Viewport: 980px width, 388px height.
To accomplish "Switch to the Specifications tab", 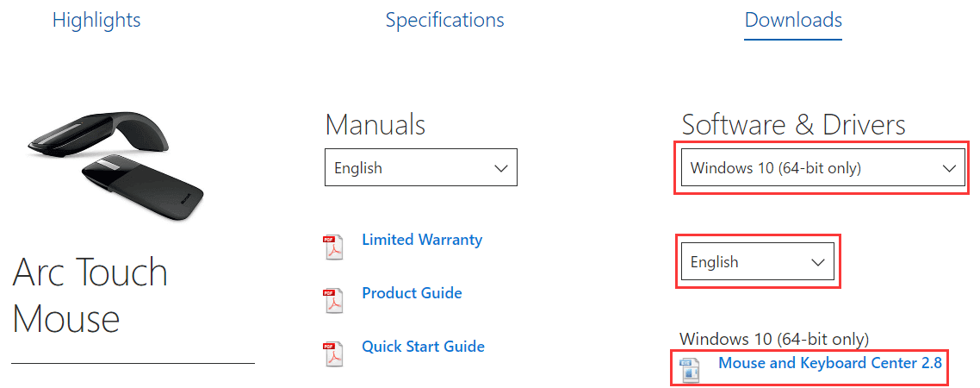I will (x=444, y=20).
